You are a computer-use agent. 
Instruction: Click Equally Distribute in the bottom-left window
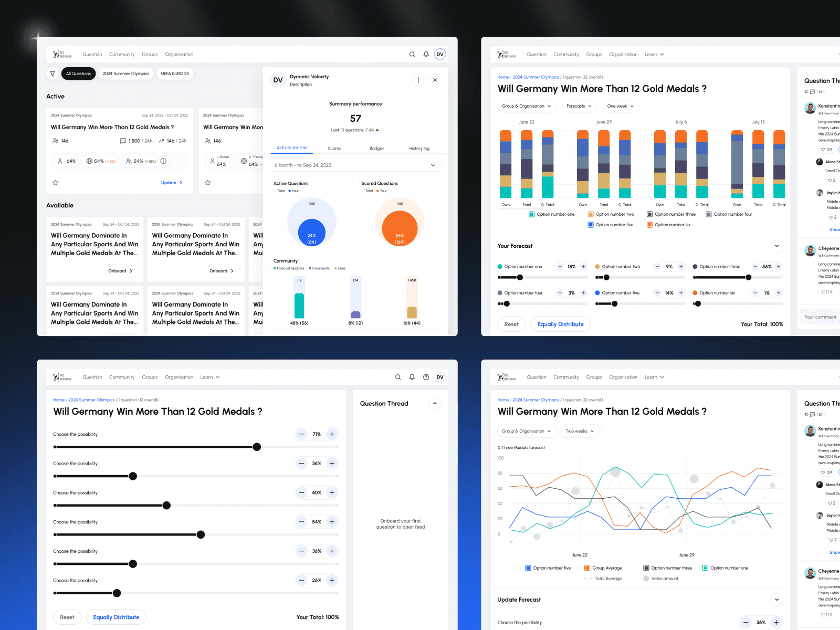(x=116, y=617)
